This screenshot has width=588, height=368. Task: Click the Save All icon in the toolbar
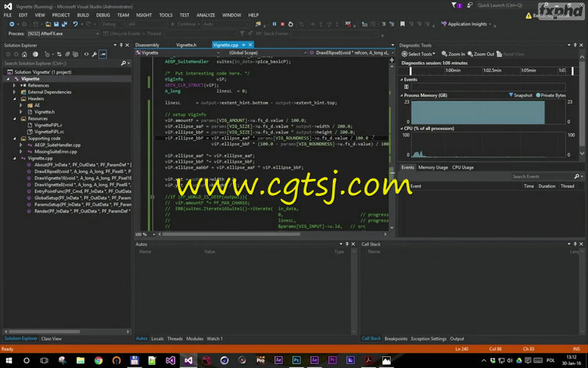click(x=64, y=24)
